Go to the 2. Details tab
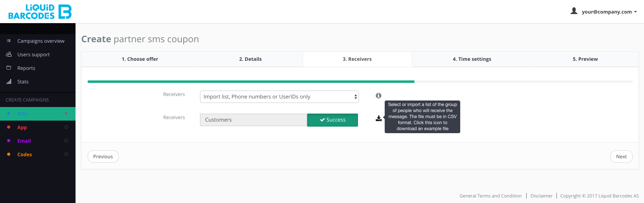644x203 pixels. click(251, 59)
